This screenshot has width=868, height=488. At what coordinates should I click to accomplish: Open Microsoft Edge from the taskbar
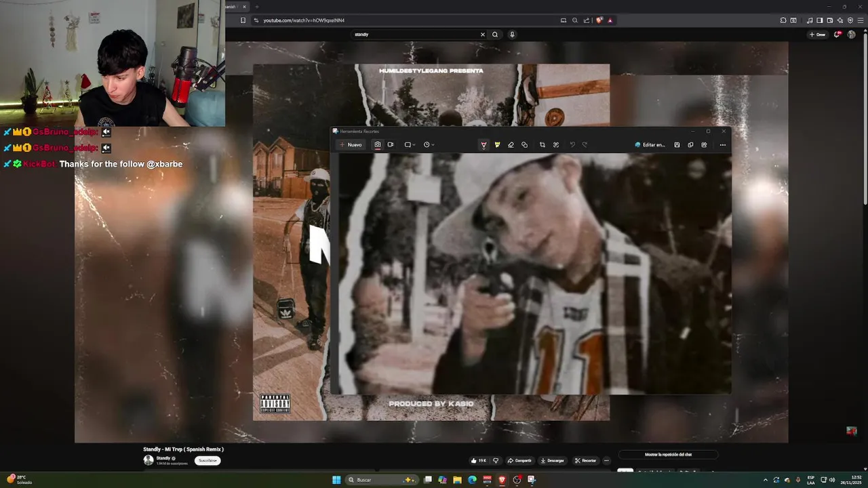pyautogui.click(x=472, y=480)
